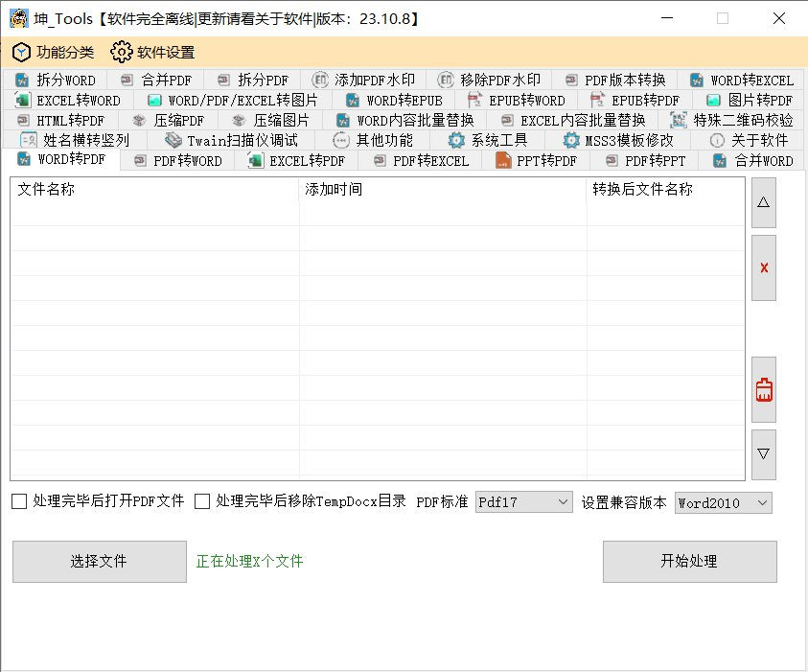Open the 特殊二维码校验 QR code tab
This screenshot has height=672, width=808.
[x=732, y=120]
